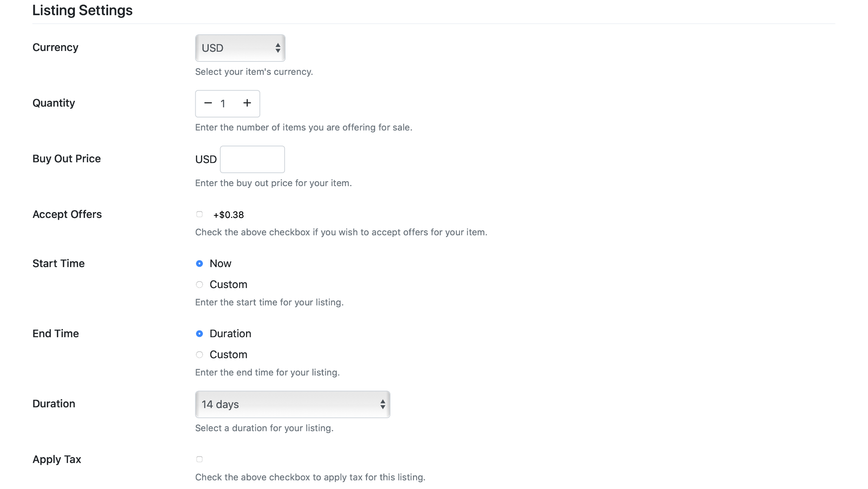Choose Custom under End Time
The width and height of the screenshot is (868, 489).
(199, 355)
